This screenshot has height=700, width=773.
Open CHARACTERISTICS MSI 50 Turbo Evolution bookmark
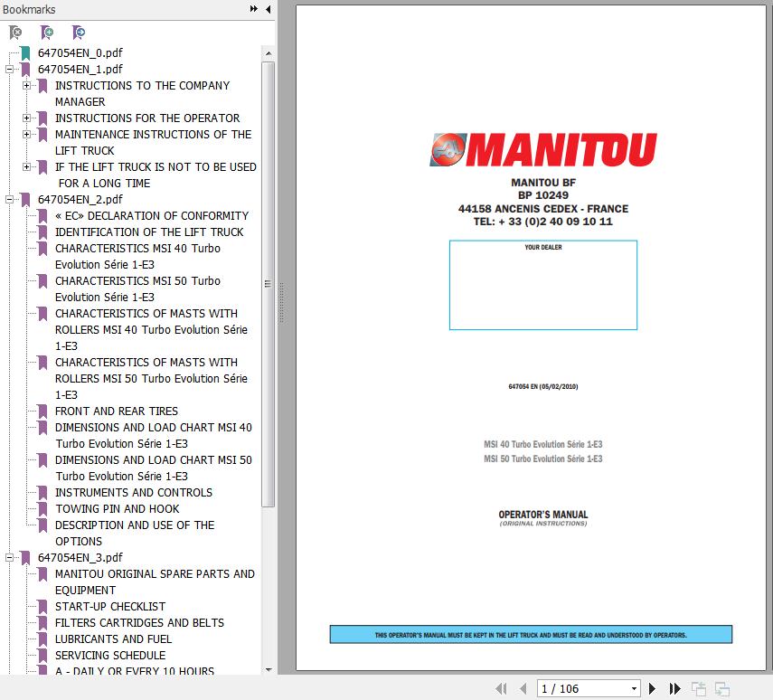pos(137,289)
